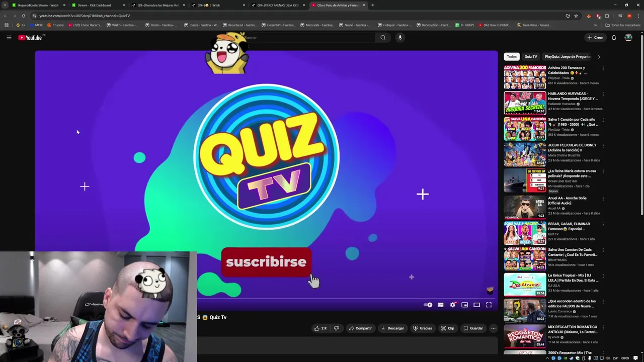
Task: Click the Guardar save button
Action: tap(473, 328)
